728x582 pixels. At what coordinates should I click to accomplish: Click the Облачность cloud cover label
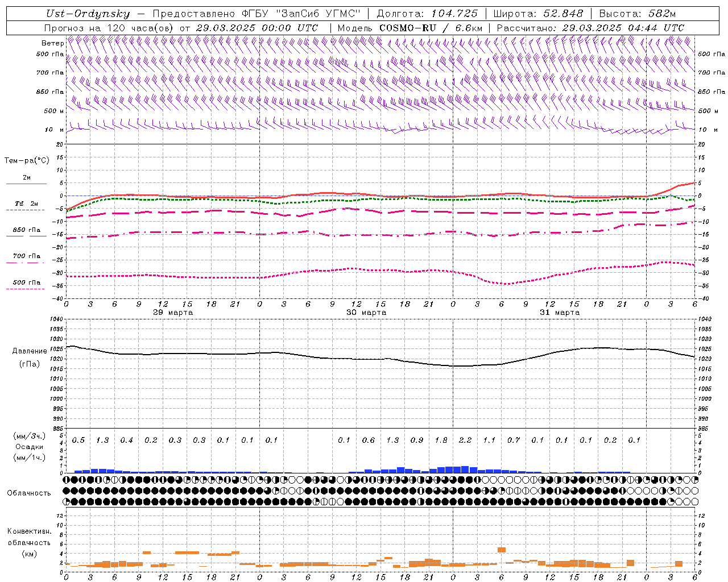click(x=29, y=493)
